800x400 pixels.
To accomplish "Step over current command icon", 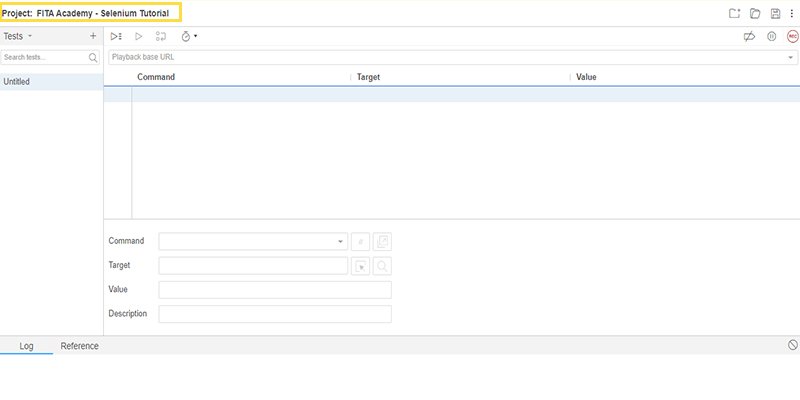I will (161, 36).
